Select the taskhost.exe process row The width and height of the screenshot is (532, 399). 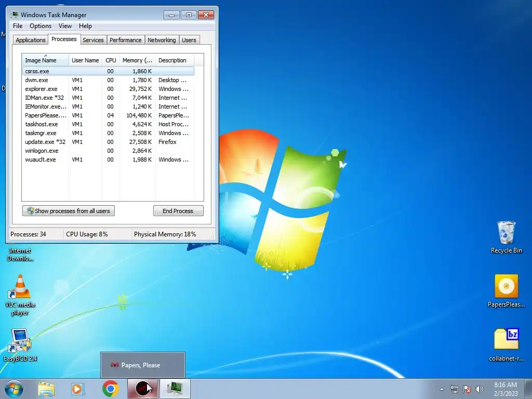tap(108, 124)
